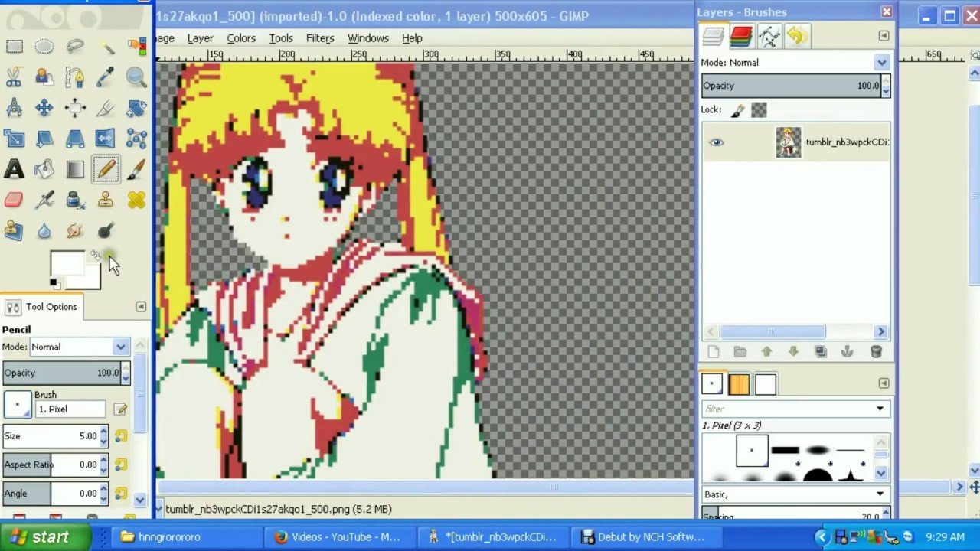Select the Ellipse Select tool
980x551 pixels.
click(x=44, y=47)
